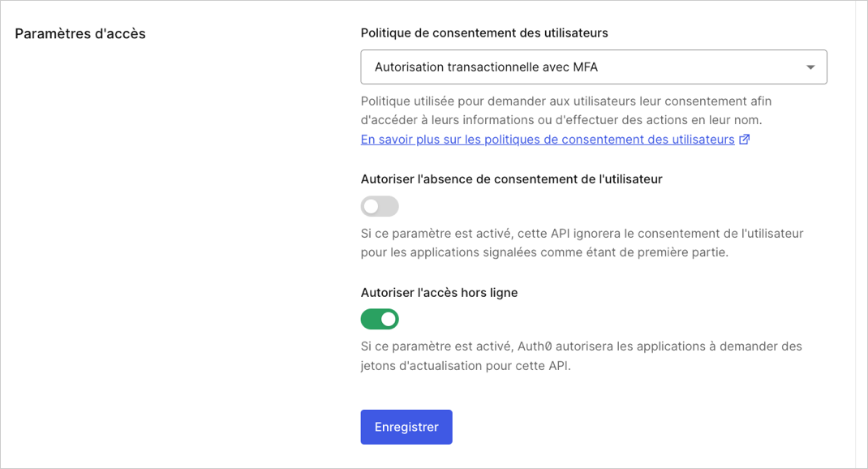The height and width of the screenshot is (469, 868).
Task: Select the 'Autorisation transactionnelle avec MFA' combo box
Action: point(592,67)
